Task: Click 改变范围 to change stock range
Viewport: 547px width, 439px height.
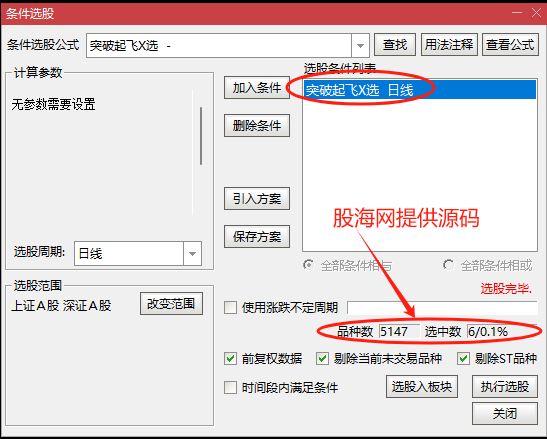Action: pos(171,304)
